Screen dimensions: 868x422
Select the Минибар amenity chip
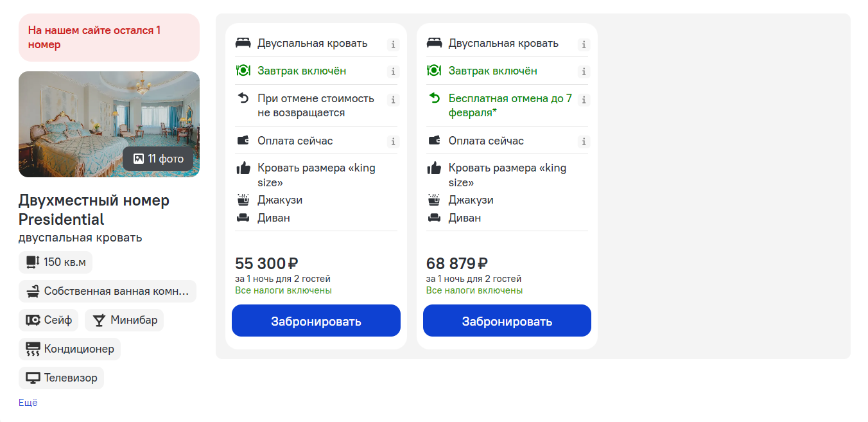(x=124, y=320)
